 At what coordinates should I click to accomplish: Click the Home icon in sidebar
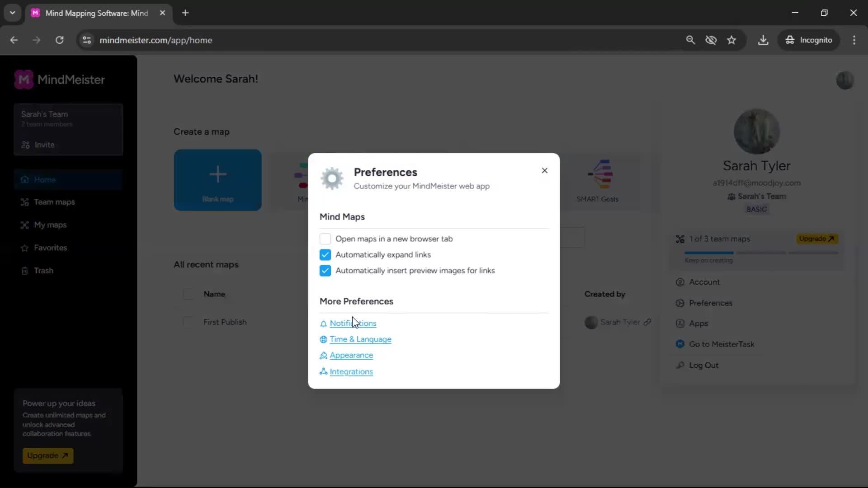25,180
